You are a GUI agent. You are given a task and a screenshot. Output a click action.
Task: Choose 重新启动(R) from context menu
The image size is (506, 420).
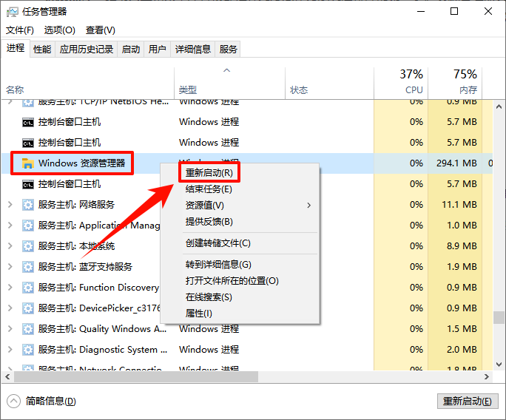[x=209, y=172]
